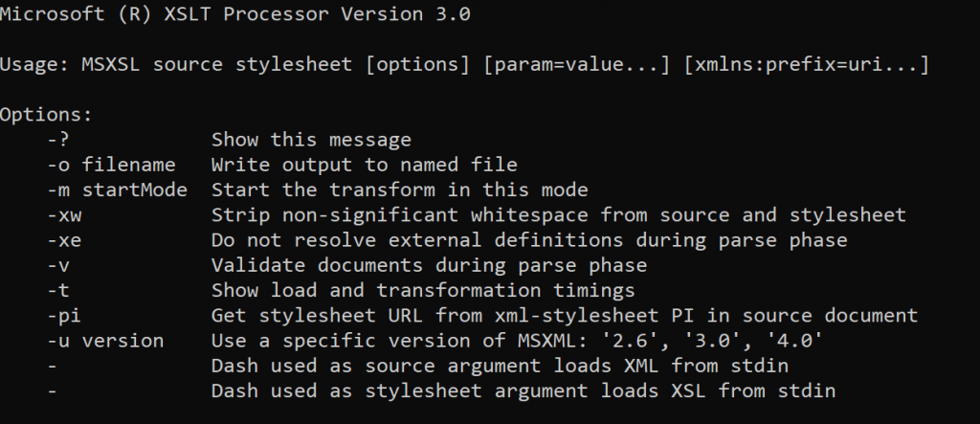Click the "Write output to named file" description
Screen dimensions: 980x424
364,165
